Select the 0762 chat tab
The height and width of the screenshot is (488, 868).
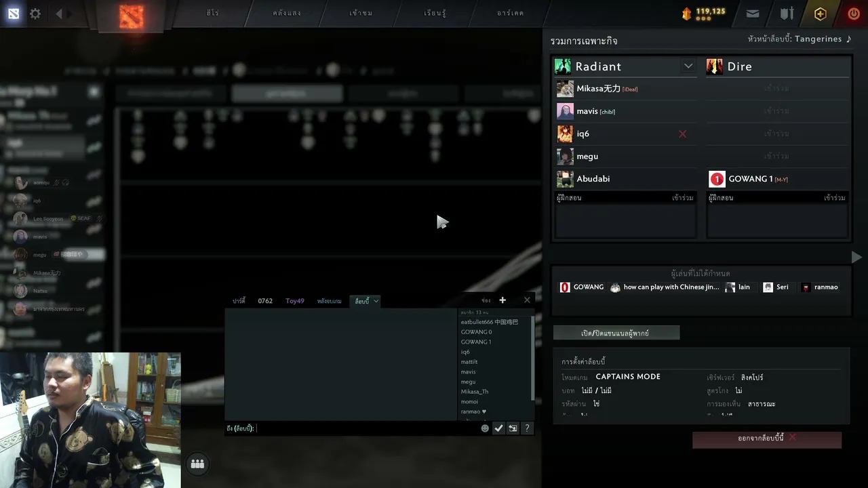tap(265, 301)
